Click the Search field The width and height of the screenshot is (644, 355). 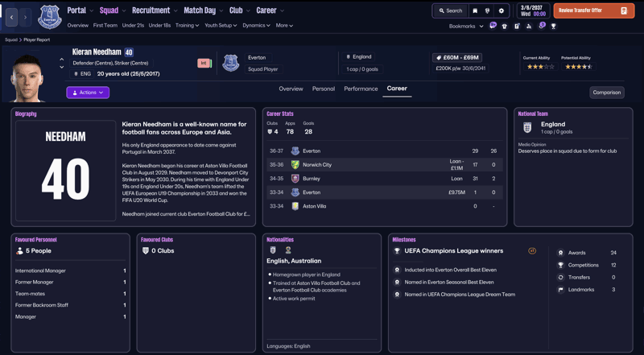[x=451, y=11]
